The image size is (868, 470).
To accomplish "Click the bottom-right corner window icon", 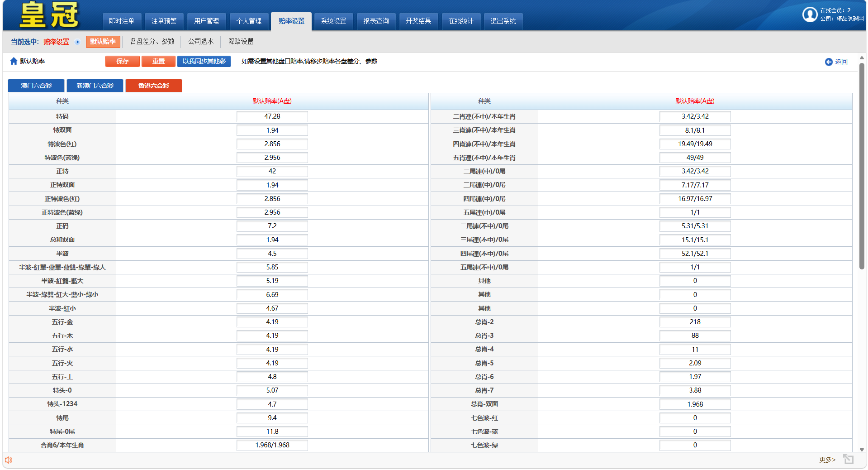I will 848,460.
